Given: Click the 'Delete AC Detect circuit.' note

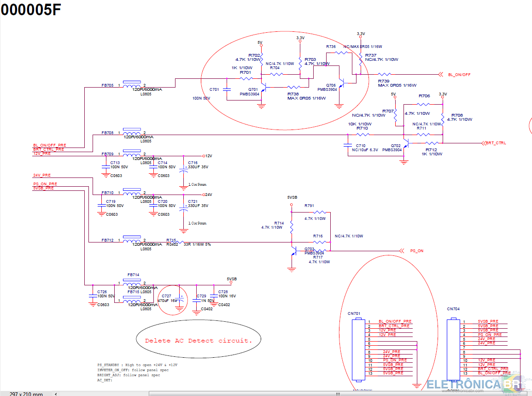Looking at the screenshot, I should click(x=199, y=341).
